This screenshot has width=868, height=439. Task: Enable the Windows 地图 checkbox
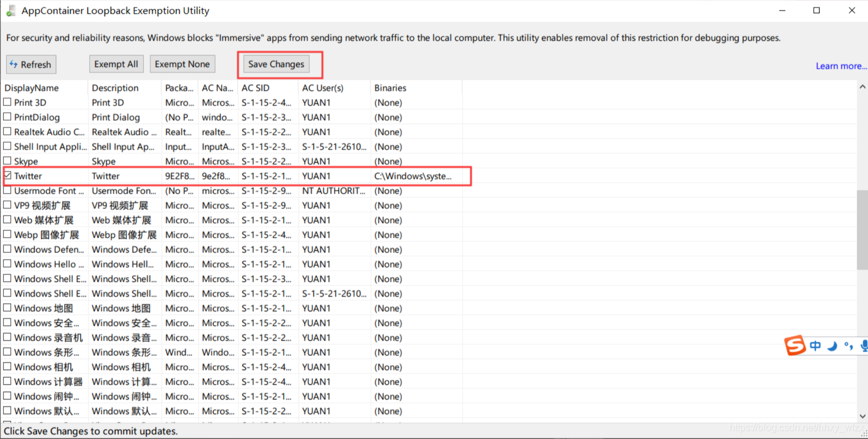point(7,308)
